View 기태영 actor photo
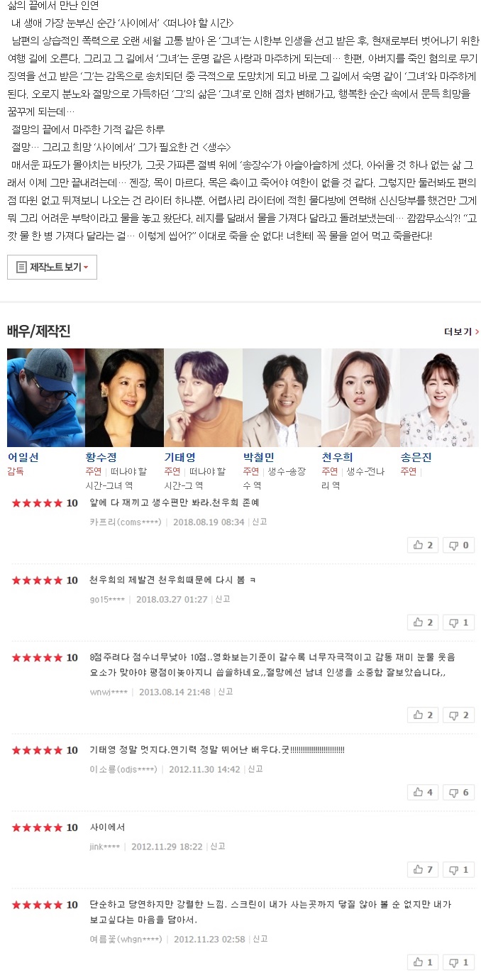481x980 pixels. point(203,397)
